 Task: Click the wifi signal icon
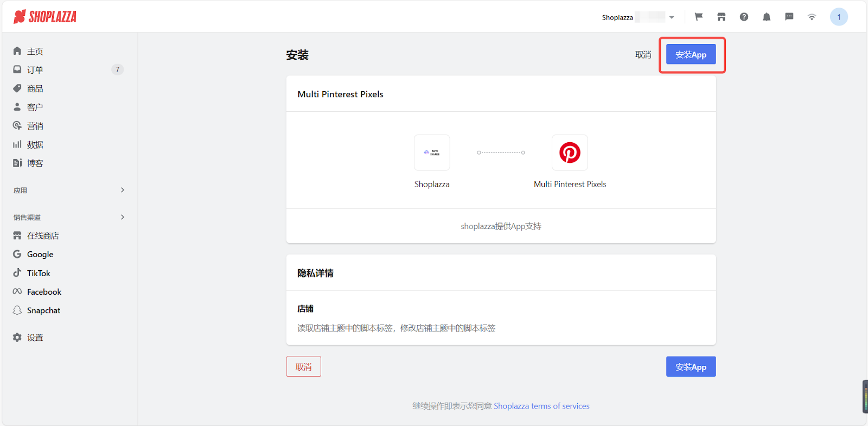click(x=812, y=17)
